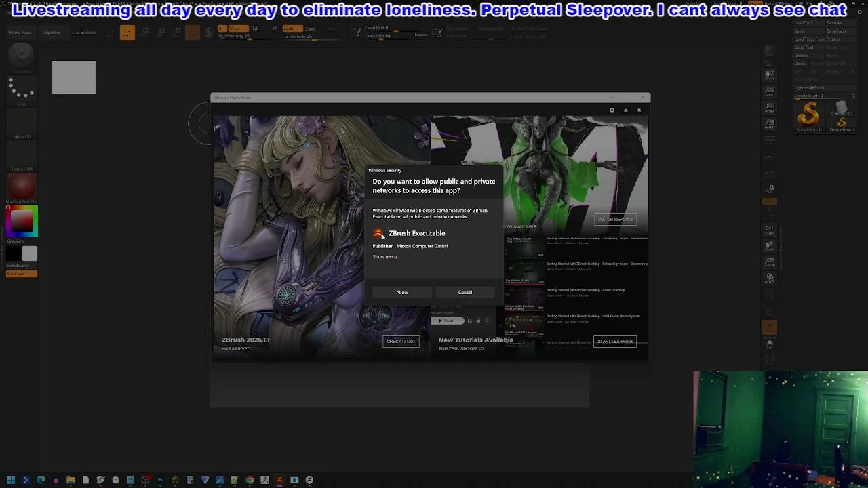Image resolution: width=868 pixels, height=488 pixels.
Task: Open Windows Start menu
Action: 11,480
